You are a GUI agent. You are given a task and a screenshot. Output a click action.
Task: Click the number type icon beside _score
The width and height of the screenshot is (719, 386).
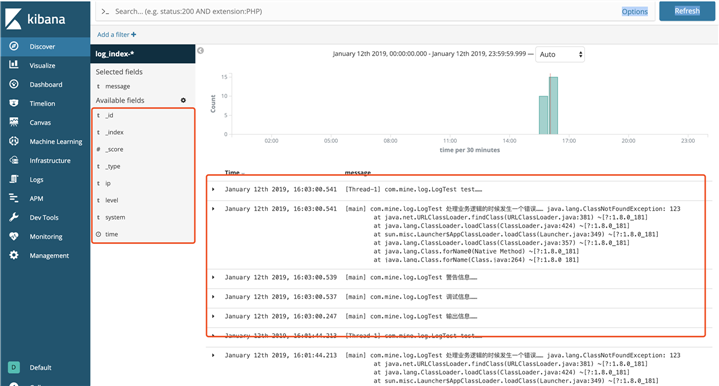click(x=98, y=149)
